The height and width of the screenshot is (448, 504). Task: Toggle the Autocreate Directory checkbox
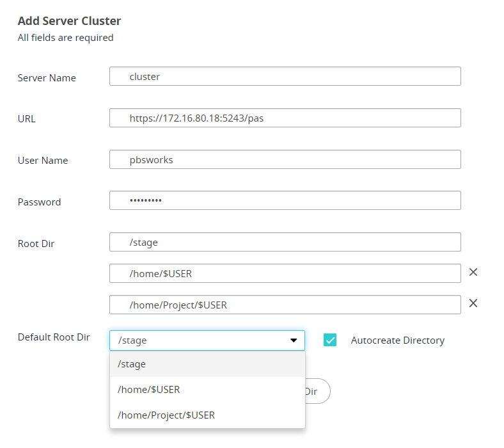(330, 340)
